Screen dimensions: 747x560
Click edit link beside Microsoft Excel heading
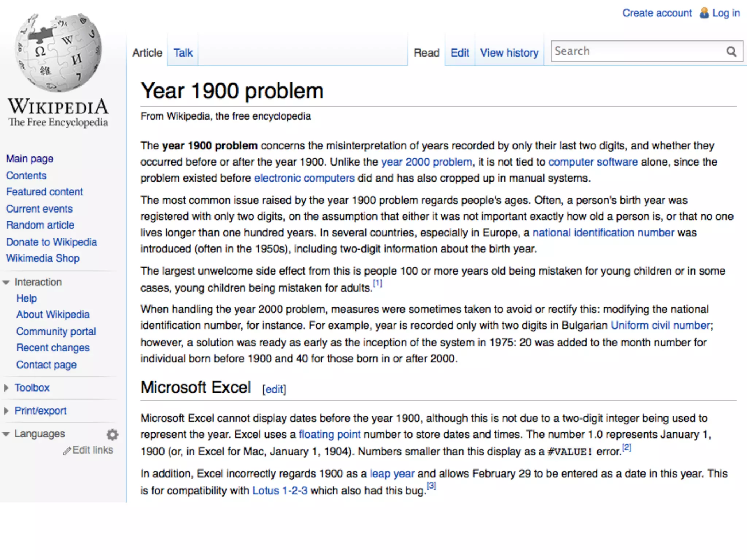click(x=274, y=389)
